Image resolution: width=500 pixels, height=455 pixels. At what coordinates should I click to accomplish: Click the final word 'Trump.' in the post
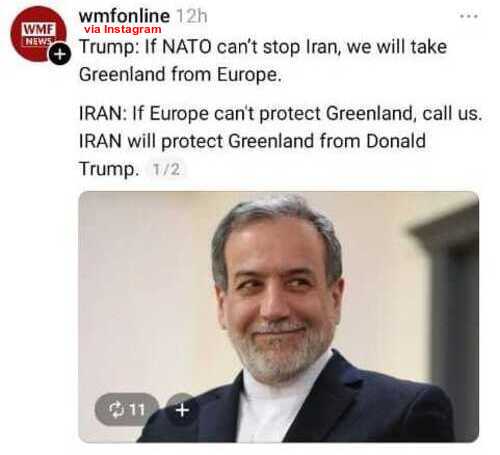point(108,169)
